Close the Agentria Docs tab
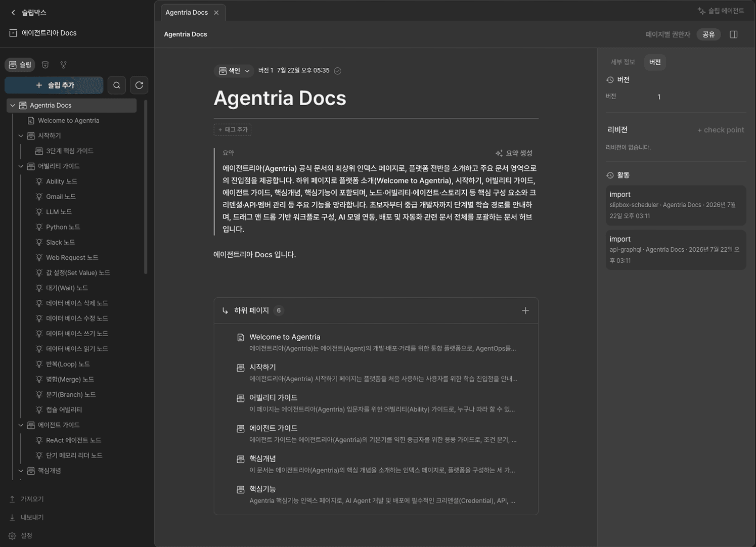Image resolution: width=756 pixels, height=547 pixels. [216, 13]
